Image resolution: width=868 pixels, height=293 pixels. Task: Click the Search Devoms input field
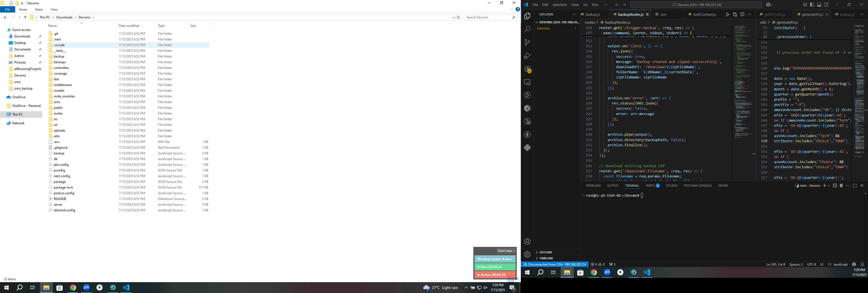[490, 17]
